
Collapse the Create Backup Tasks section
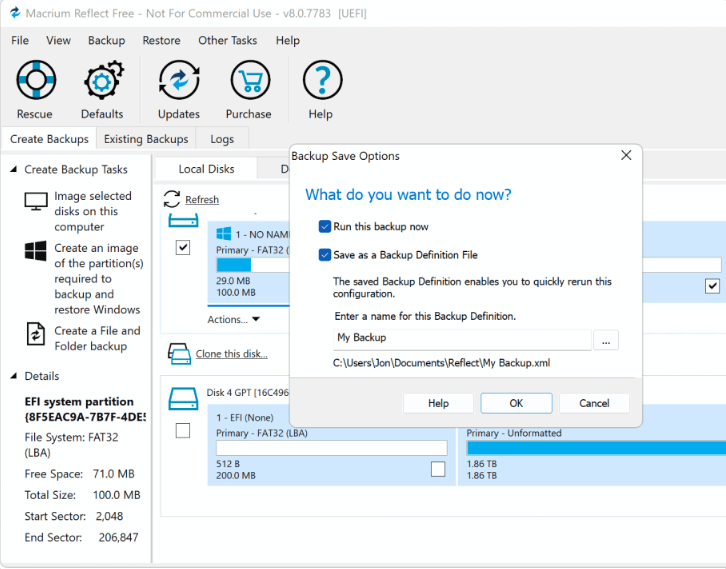click(13, 170)
